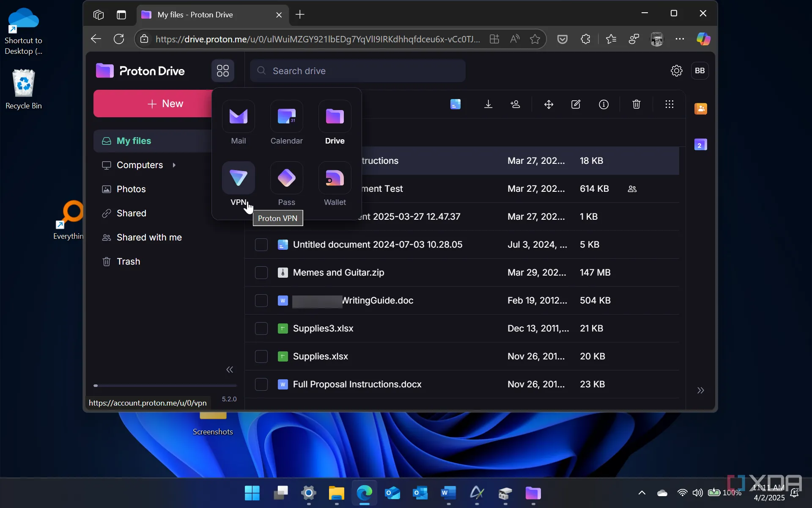This screenshot has width=812, height=508.
Task: Refresh the page in Edge
Action: pos(119,39)
